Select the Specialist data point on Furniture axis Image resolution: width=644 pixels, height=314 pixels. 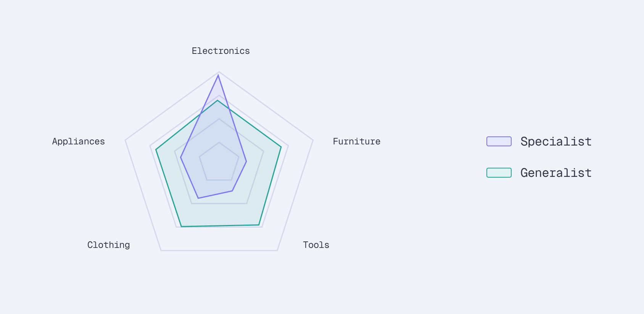coord(246,162)
